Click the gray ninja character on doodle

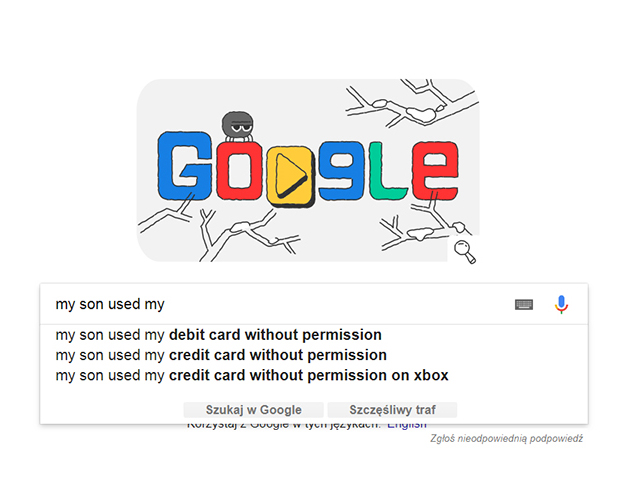[x=238, y=127]
